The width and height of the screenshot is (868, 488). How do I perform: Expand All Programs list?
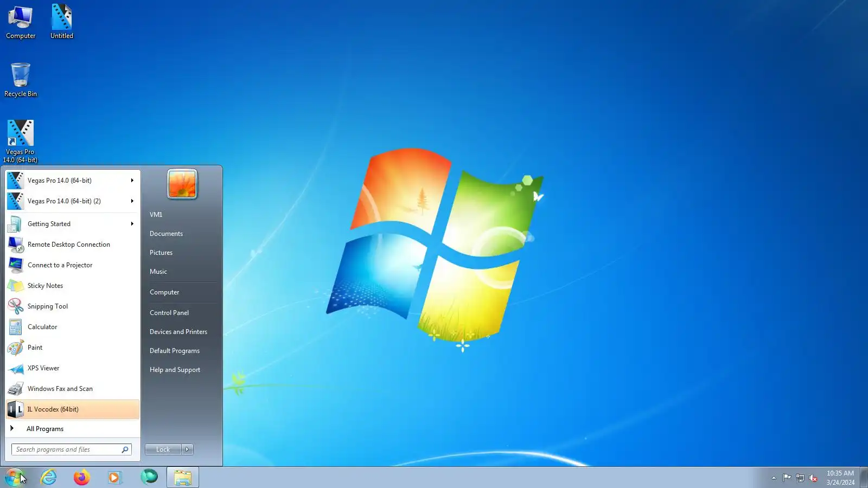73,429
